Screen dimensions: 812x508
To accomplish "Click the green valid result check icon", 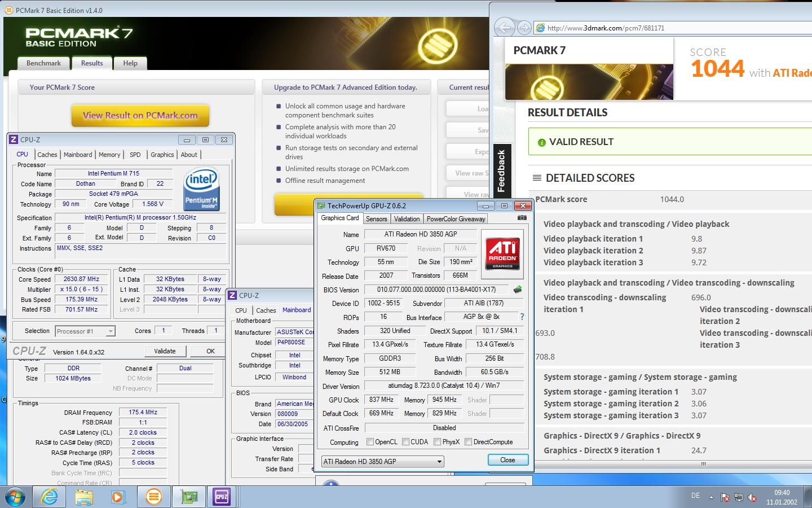I will (x=541, y=142).
